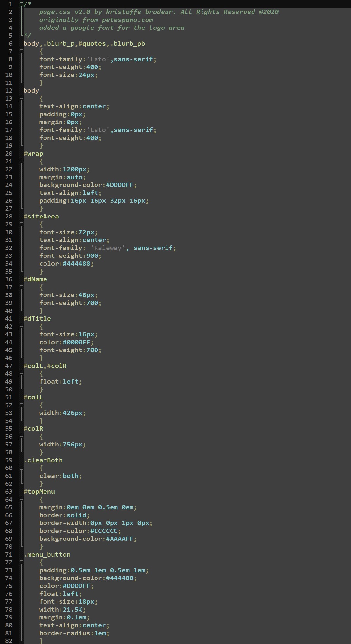Click 'margin:0.1em;' declaration
This screenshot has width=351, height=644.
(64, 617)
